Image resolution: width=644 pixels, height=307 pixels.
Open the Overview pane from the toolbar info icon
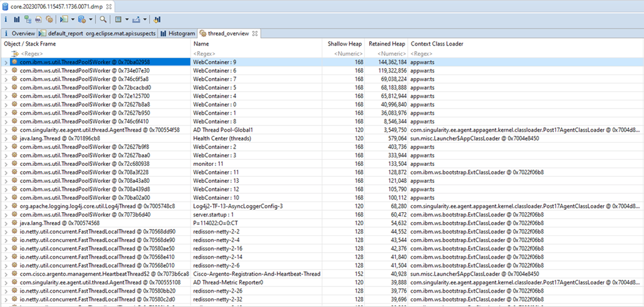(x=6, y=20)
